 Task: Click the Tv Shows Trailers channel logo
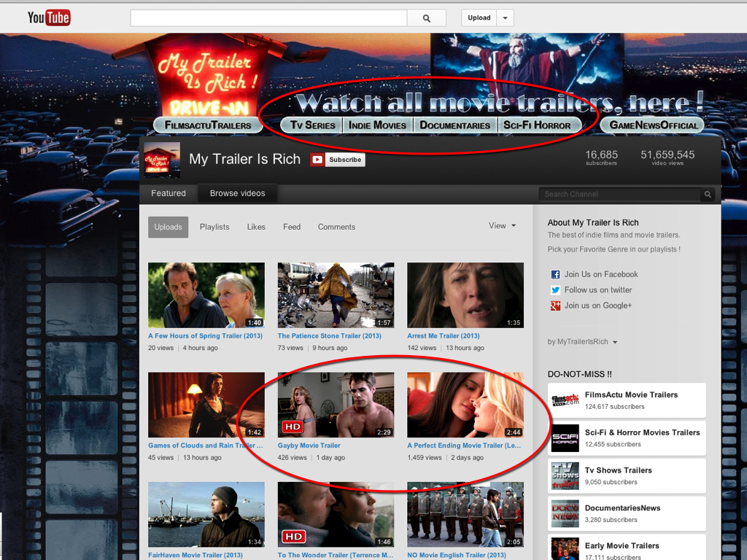pos(565,475)
